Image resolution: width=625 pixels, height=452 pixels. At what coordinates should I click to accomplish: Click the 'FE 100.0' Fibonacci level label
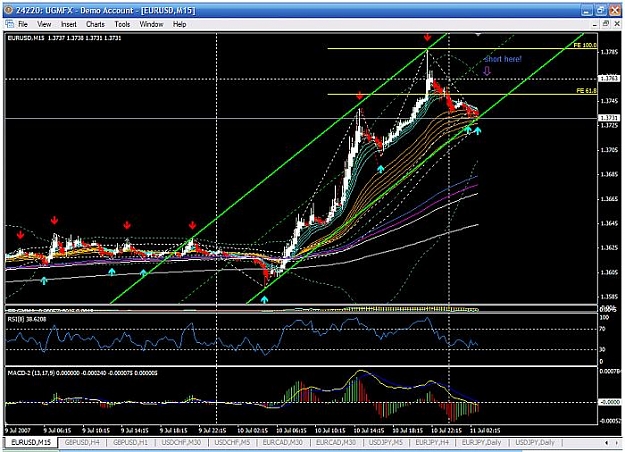585,45
